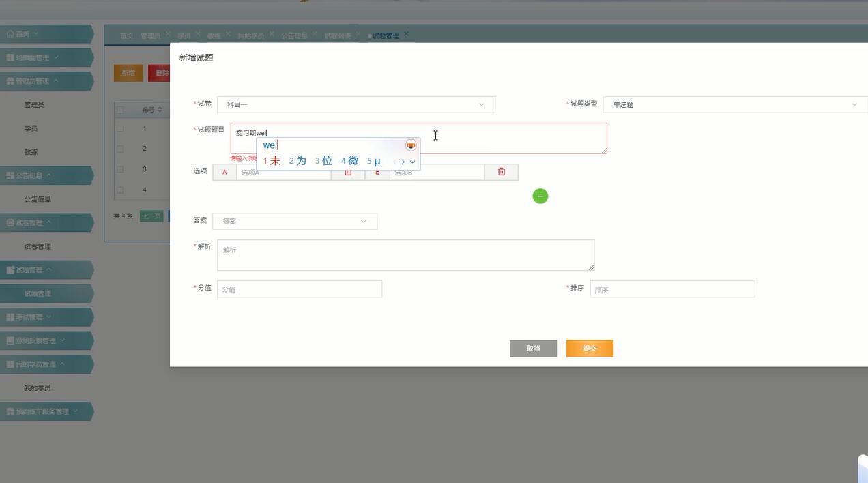Check the row 2 checkbox

tap(120, 149)
